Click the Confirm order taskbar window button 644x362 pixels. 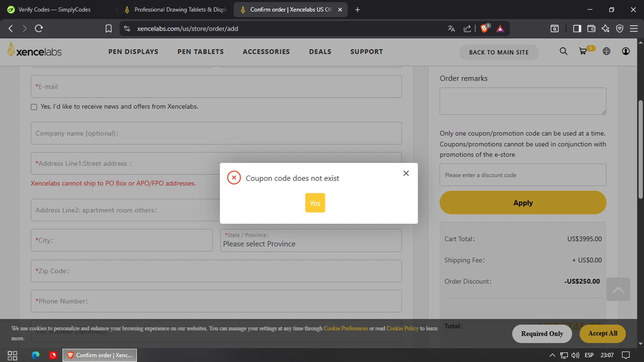[100, 355]
